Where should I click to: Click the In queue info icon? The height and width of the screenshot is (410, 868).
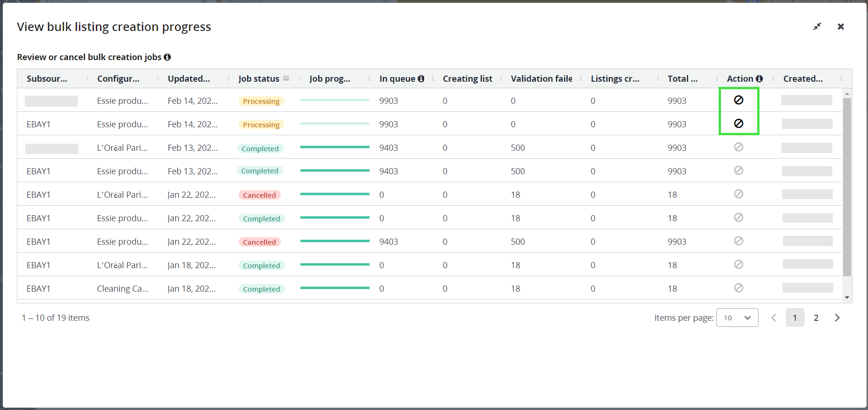[421, 78]
